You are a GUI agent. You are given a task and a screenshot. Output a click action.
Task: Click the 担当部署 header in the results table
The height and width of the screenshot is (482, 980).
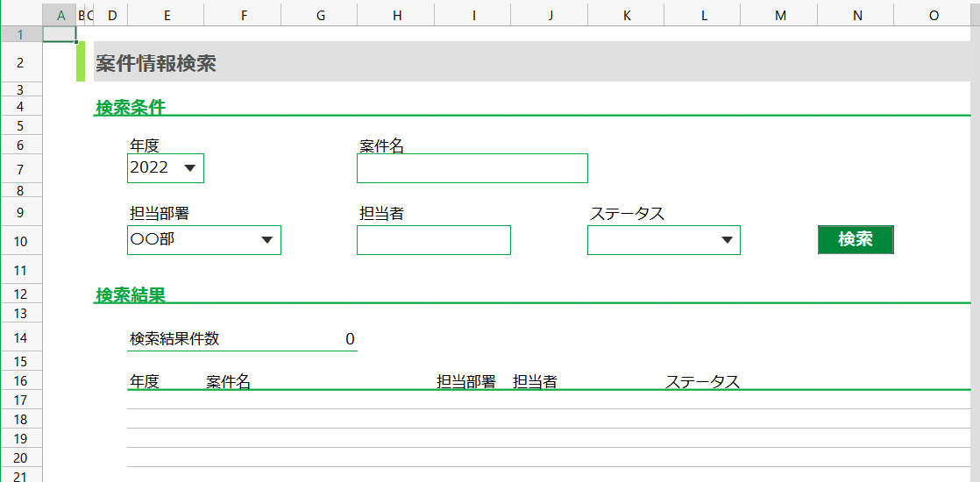pyautogui.click(x=466, y=382)
